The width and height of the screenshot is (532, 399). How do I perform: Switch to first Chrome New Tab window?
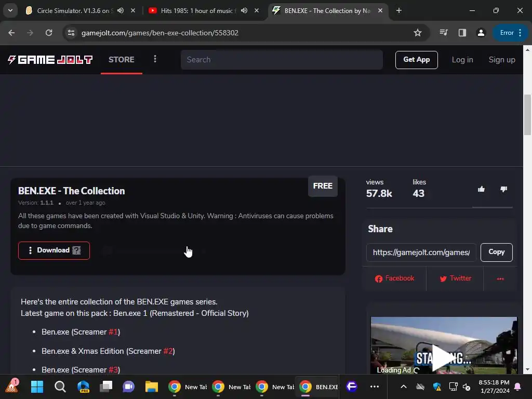pyautogui.click(x=188, y=387)
